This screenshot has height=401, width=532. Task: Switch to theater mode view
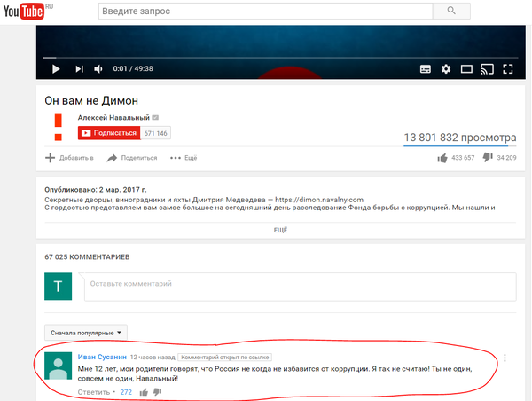coord(466,68)
